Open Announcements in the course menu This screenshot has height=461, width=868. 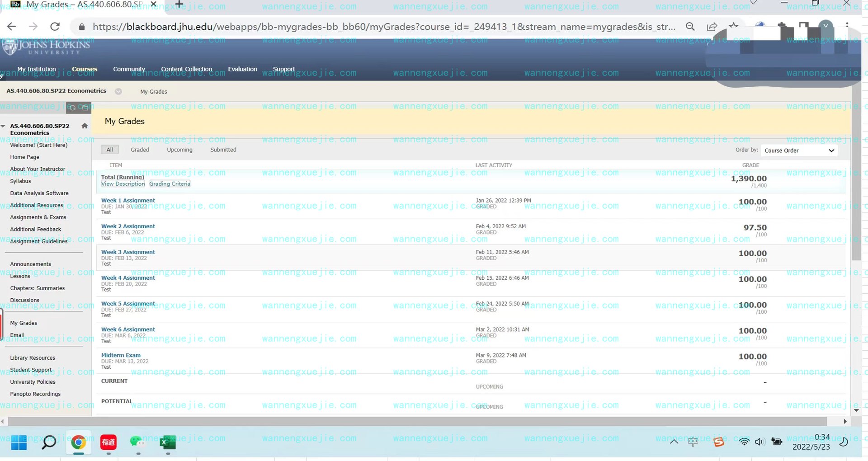31,264
